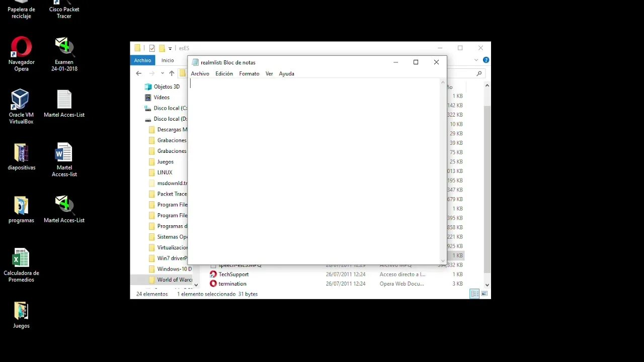This screenshot has height=362, width=644.
Task: Select the Virtualizacion folder in tree
Action: [168, 247]
